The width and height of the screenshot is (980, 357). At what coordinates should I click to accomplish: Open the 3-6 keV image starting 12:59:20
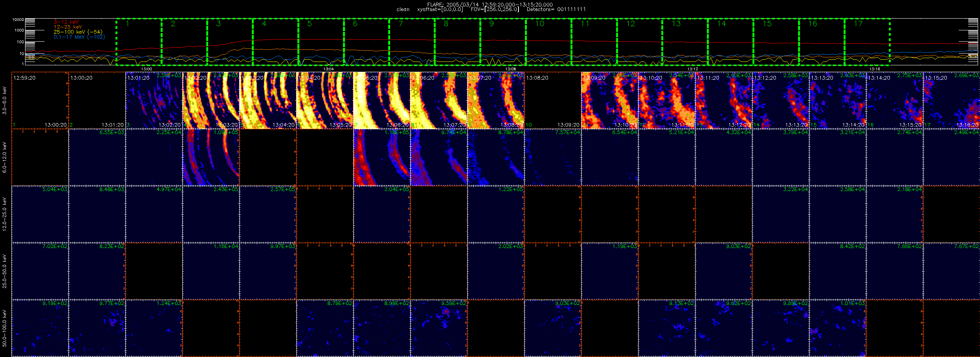pyautogui.click(x=40, y=100)
